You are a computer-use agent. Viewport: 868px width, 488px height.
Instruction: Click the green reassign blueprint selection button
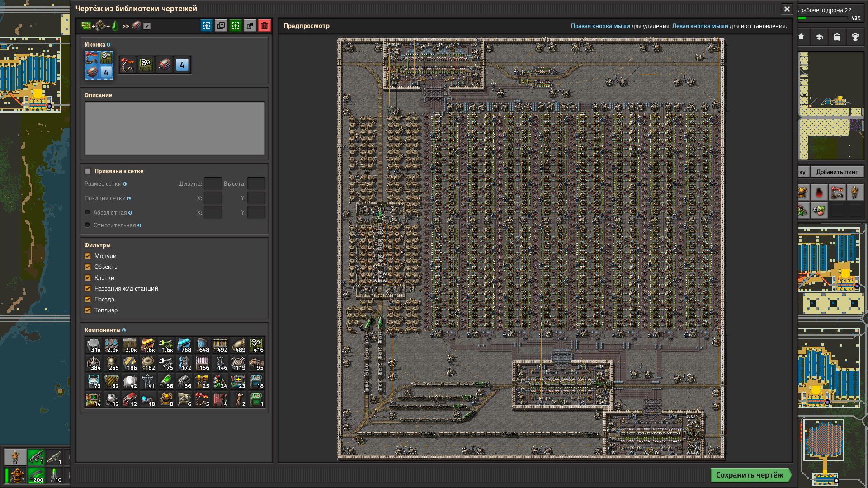click(x=236, y=26)
